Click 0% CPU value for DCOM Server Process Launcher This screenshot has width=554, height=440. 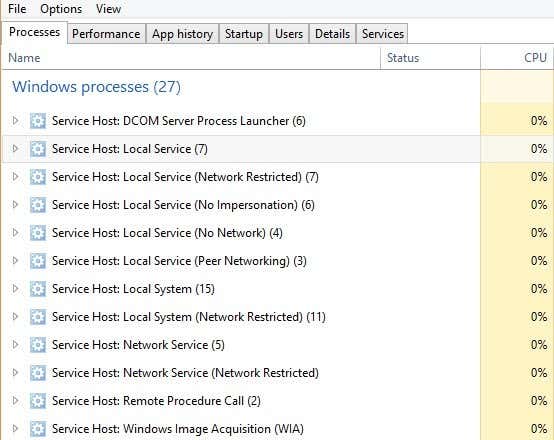pos(539,121)
